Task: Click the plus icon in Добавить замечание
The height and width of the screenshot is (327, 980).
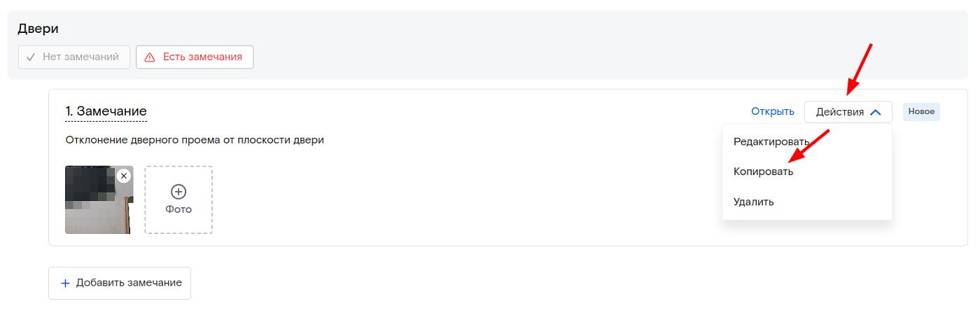Action: 65,283
